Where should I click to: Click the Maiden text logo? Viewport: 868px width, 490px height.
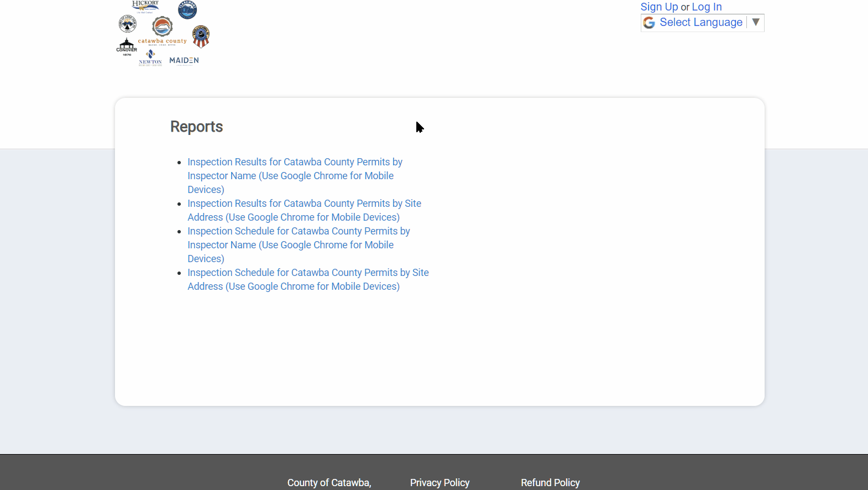pyautogui.click(x=184, y=60)
